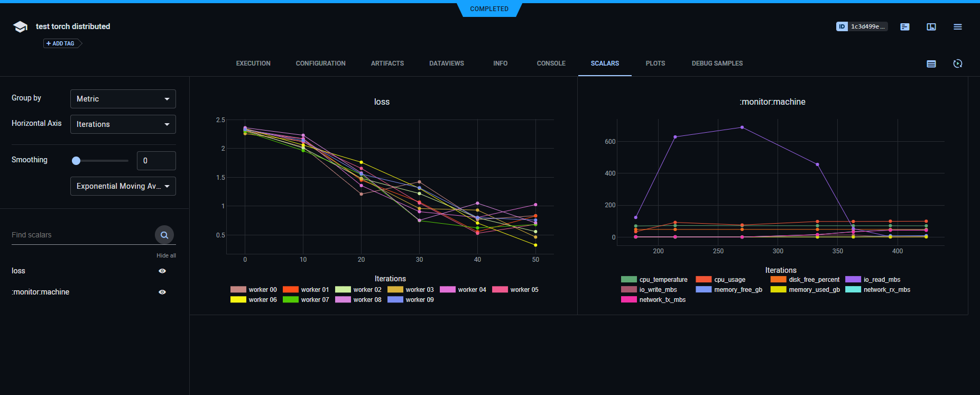Screen dimensions: 980x395
Task: Open the Exponential Moving Average dropdown
Action: (x=123, y=186)
